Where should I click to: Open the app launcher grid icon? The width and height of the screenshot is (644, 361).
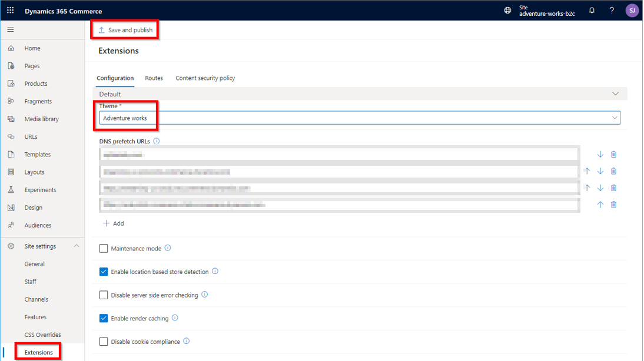pos(9,9)
